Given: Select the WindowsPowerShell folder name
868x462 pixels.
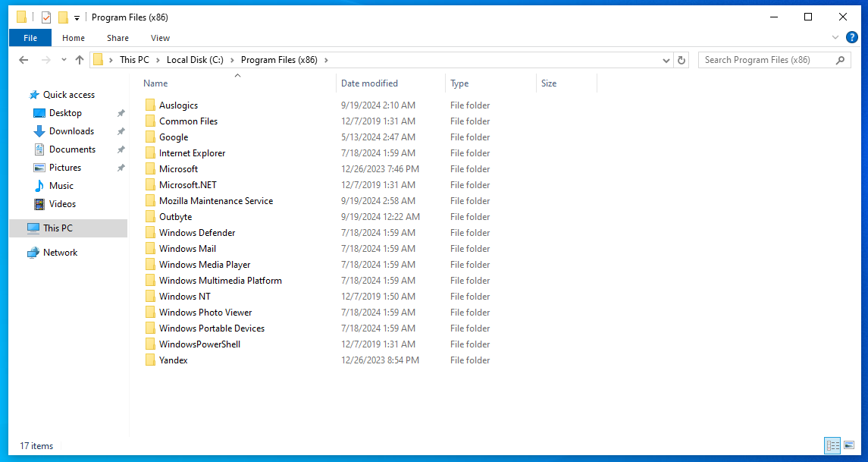Looking at the screenshot, I should (200, 344).
